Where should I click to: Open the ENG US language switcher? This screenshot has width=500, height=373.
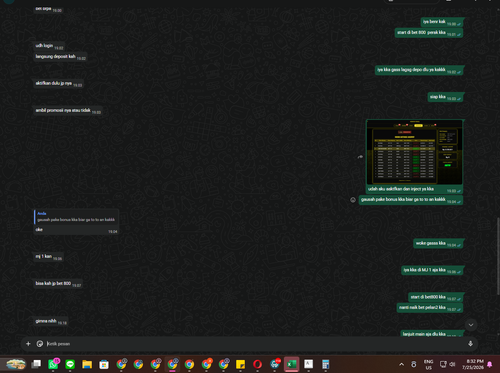click(428, 364)
